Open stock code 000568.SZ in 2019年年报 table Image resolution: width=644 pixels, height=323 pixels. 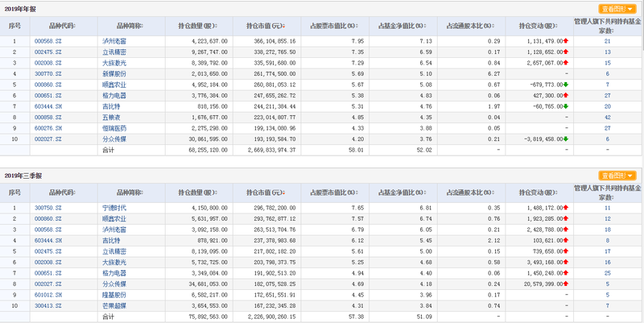click(x=48, y=41)
